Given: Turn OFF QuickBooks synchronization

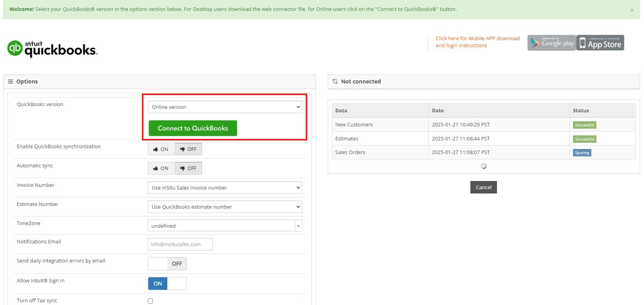Looking at the screenshot, I should (188, 149).
